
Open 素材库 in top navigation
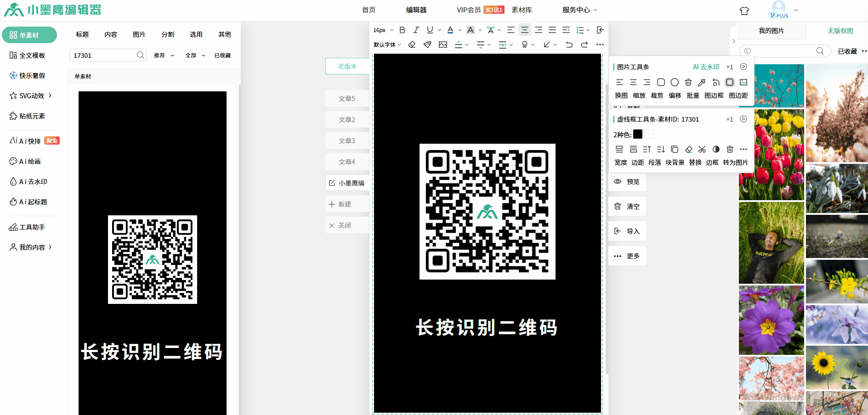pyautogui.click(x=522, y=10)
